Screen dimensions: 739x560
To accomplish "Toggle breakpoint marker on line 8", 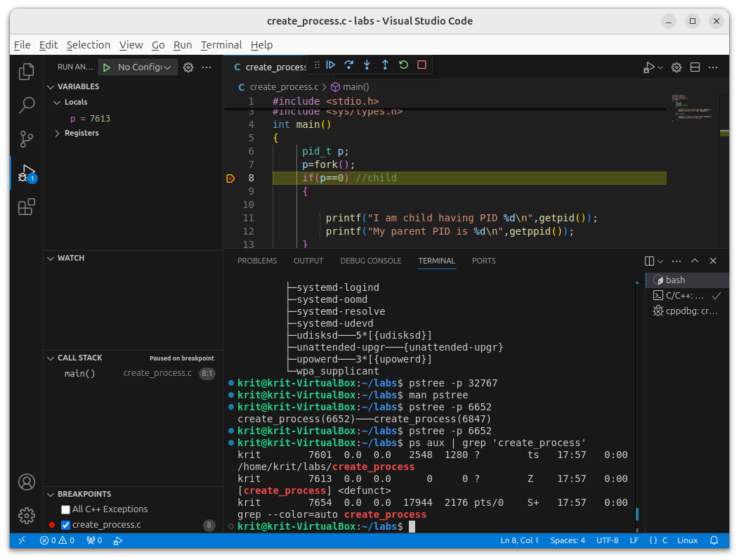I will 230,178.
